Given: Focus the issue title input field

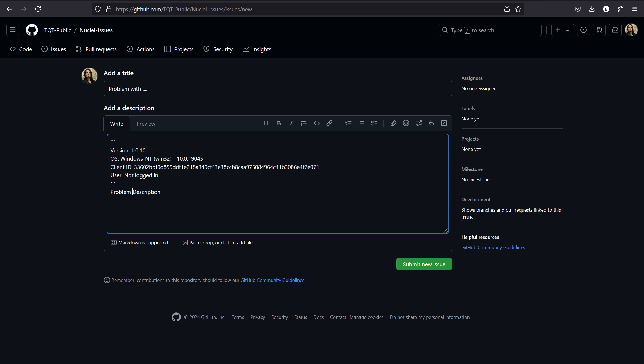Looking at the screenshot, I should (278, 89).
